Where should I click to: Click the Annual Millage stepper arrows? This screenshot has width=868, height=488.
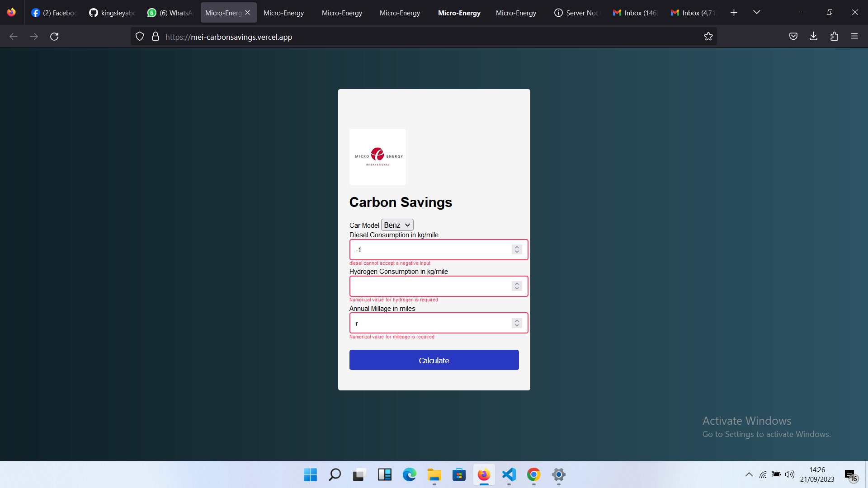pos(517,323)
